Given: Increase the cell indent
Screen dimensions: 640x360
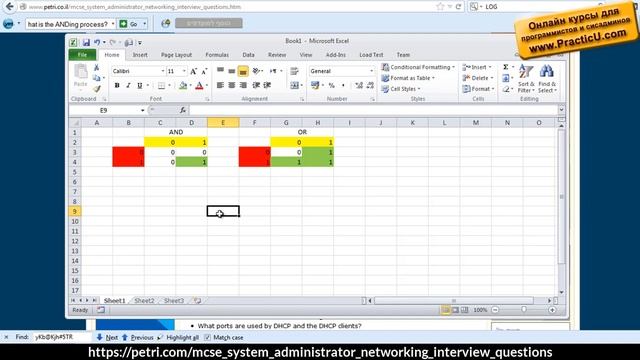Looking at the screenshot, I should pos(267,85).
